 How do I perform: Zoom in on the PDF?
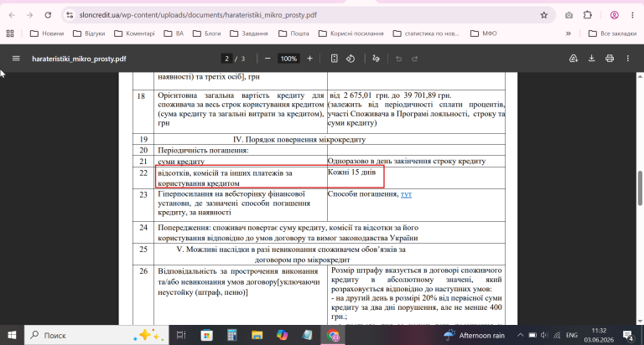[309, 59]
